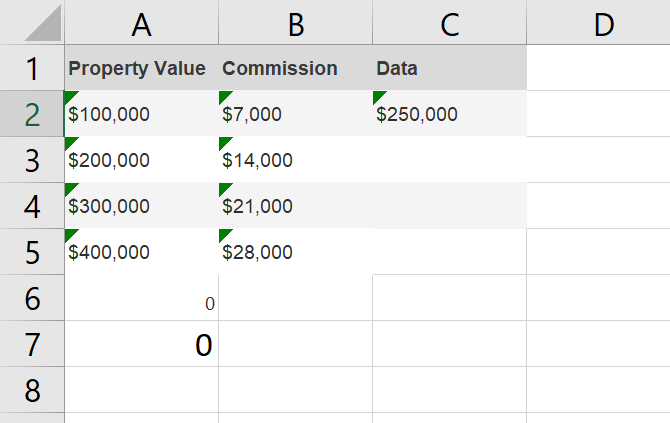Select the cell containing $400,000
Viewport: 670px width, 423px height.
[141, 252]
